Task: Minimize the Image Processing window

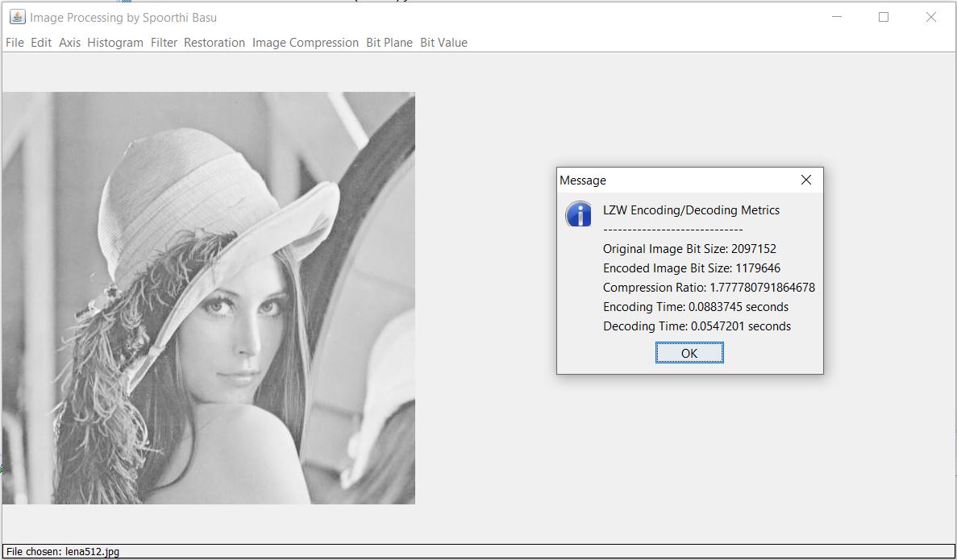Action: [x=837, y=17]
